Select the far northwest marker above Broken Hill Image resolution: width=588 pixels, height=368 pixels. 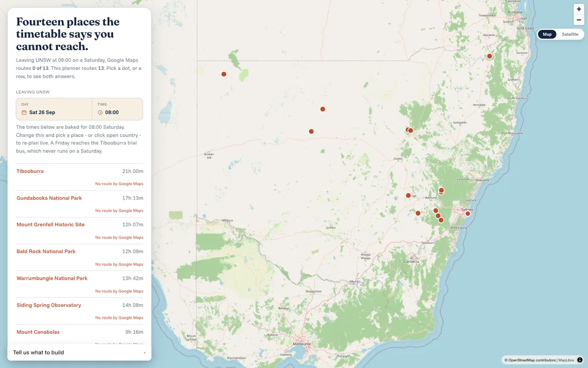pos(224,74)
